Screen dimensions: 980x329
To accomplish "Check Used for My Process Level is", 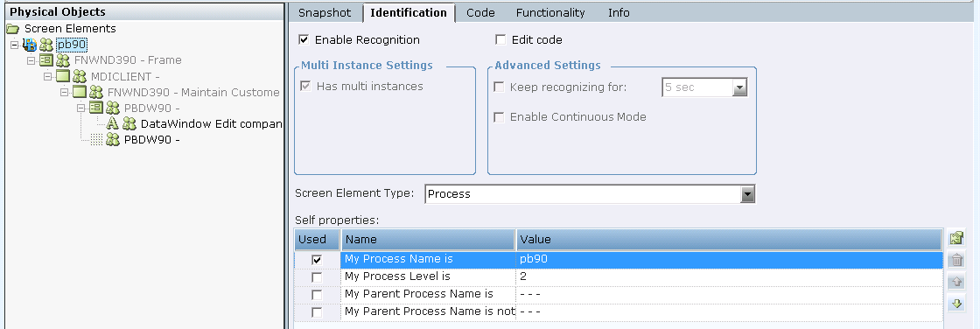I will point(317,277).
